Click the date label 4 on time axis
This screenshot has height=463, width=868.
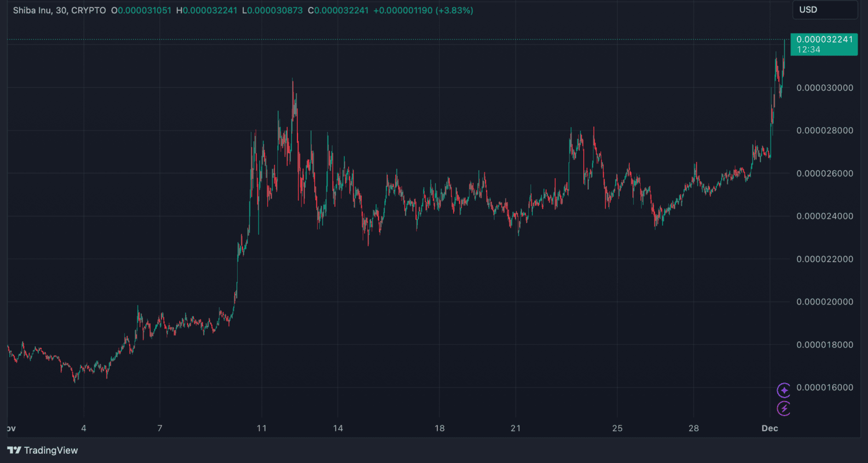point(84,429)
